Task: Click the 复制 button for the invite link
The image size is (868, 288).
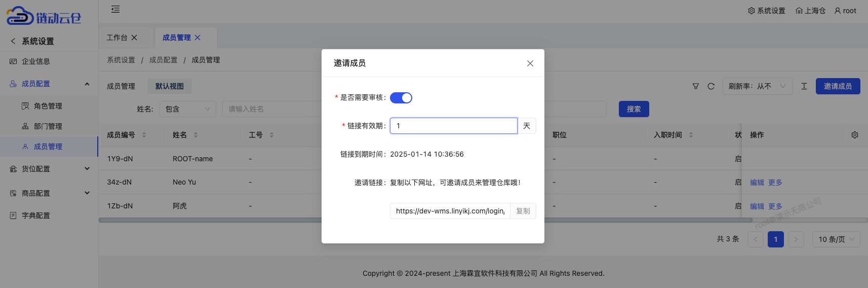Action: tap(523, 211)
